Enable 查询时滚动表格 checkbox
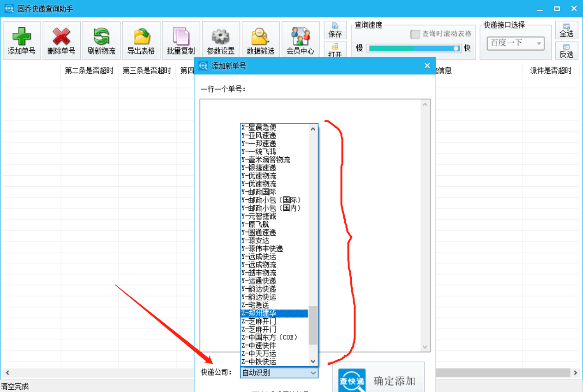The width and height of the screenshot is (583, 392). (415, 35)
